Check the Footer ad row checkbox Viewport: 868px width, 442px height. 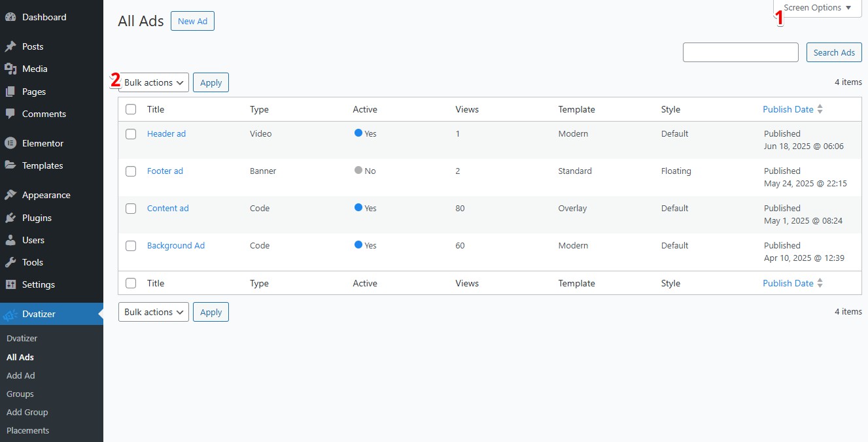pos(131,171)
